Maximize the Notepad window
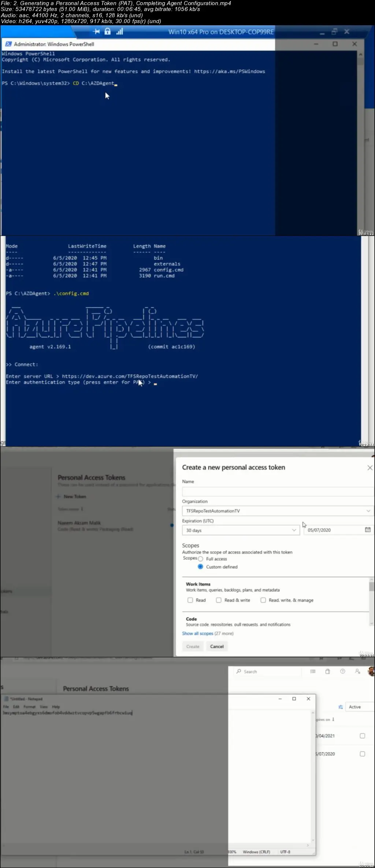 point(294,699)
